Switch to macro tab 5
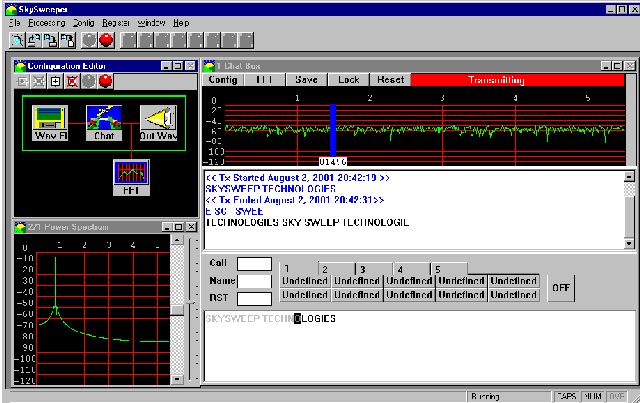The height and width of the screenshot is (403, 640). pyautogui.click(x=449, y=269)
